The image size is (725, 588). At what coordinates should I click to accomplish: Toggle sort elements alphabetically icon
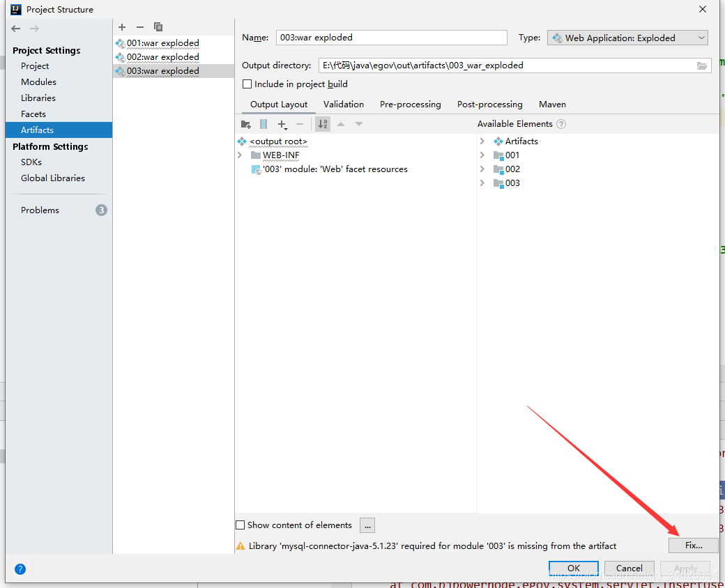[322, 124]
